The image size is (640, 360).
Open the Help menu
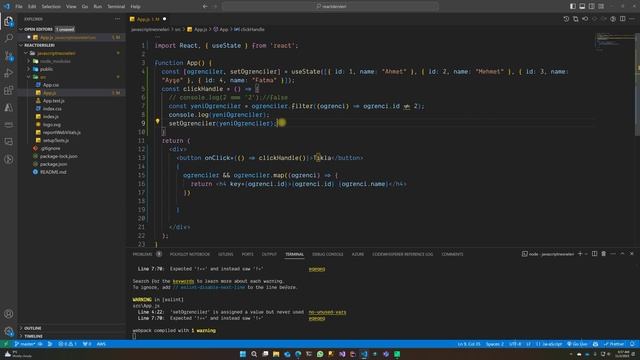click(135, 7)
